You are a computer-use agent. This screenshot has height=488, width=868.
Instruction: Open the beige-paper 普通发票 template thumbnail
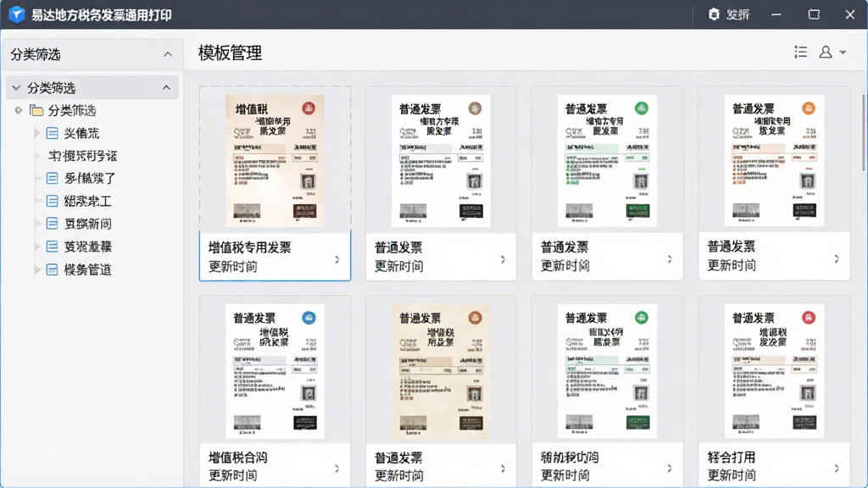click(441, 373)
